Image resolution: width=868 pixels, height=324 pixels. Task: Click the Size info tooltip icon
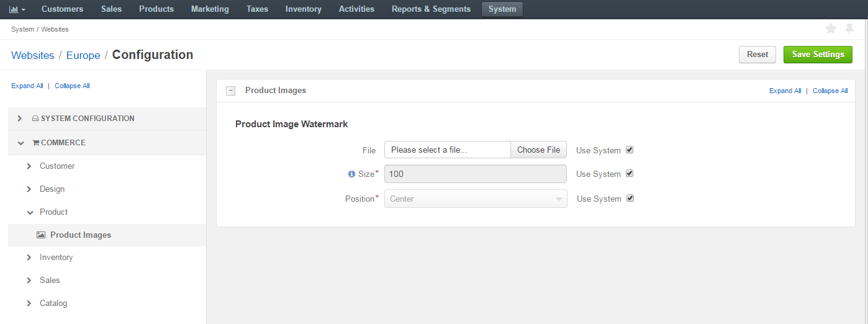click(x=351, y=174)
